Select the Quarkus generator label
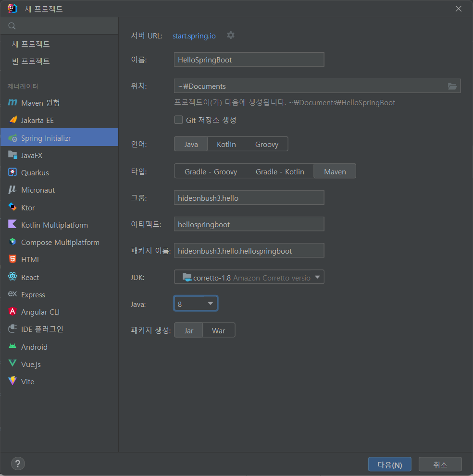473x476 pixels. click(35, 173)
